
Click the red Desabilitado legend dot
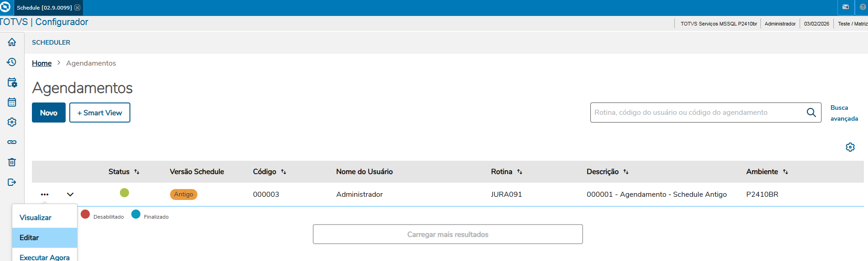tap(85, 214)
